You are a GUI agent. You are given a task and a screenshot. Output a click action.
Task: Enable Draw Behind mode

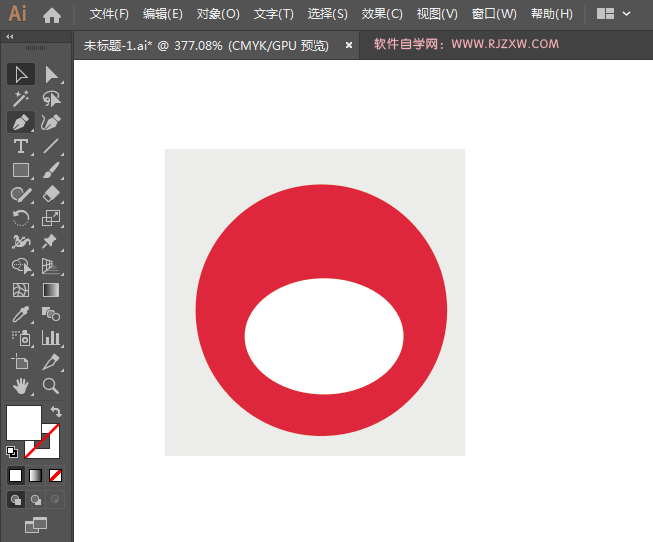click(x=35, y=500)
